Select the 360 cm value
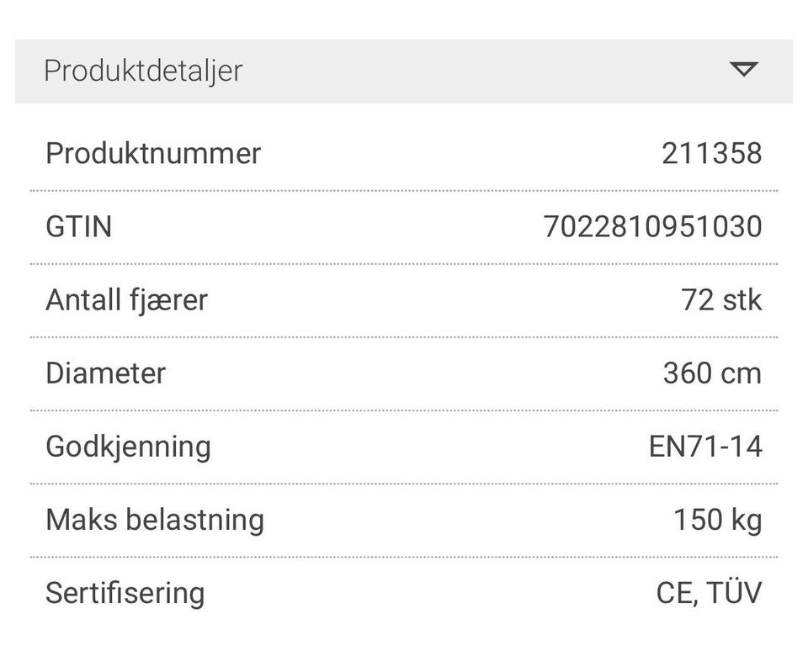Viewport: 808px width, 672px height. [x=712, y=373]
